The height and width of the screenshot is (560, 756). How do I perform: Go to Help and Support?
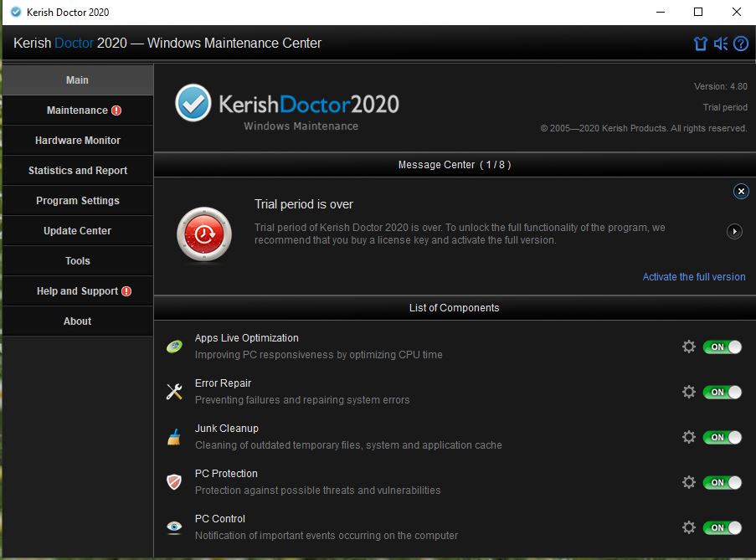(x=78, y=291)
